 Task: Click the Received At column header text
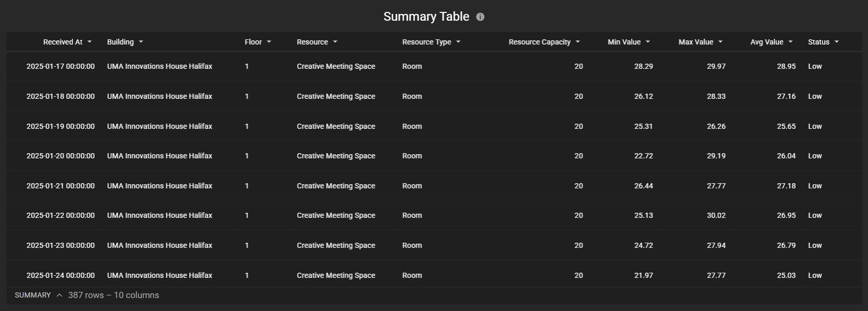click(x=63, y=42)
